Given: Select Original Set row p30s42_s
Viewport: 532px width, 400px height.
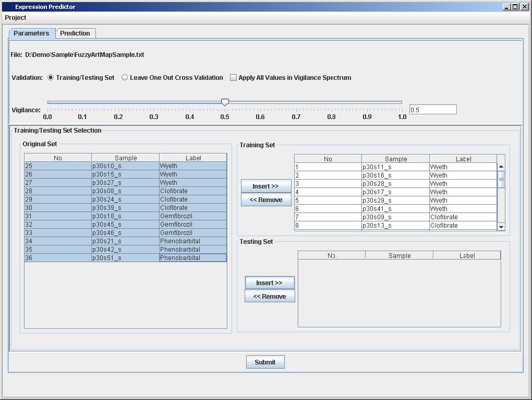Looking at the screenshot, I should (x=126, y=249).
